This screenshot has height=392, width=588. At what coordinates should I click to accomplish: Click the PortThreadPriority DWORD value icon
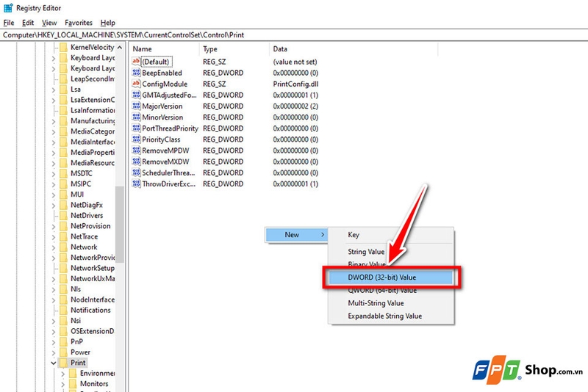(x=136, y=128)
